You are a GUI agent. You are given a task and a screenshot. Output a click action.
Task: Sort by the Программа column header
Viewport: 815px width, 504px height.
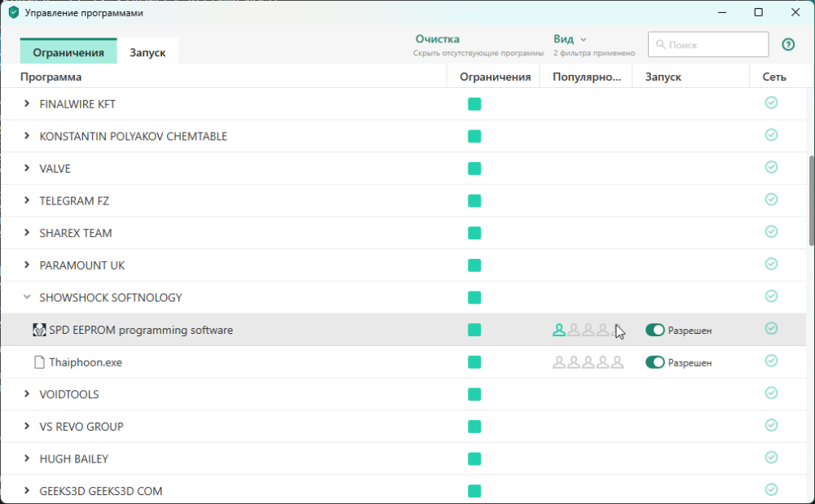51,77
